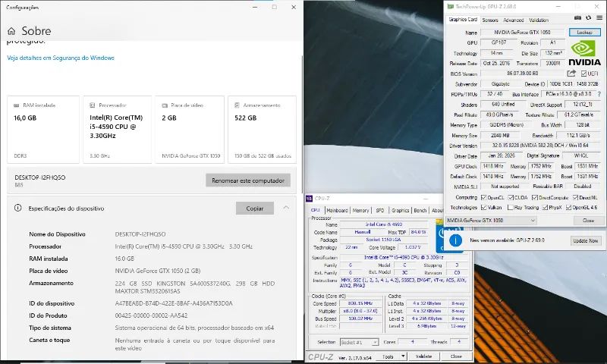Toggle the DirectCompute checkbox in GPU-Z

click(x=535, y=197)
